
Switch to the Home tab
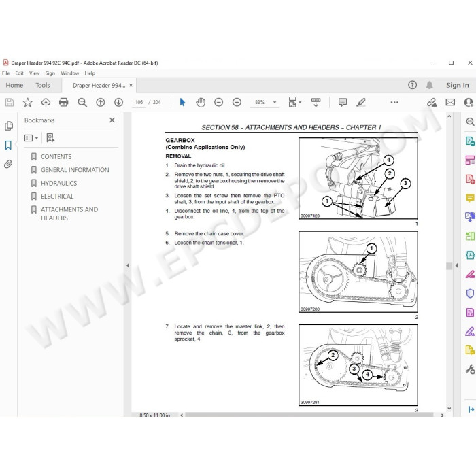pos(14,85)
